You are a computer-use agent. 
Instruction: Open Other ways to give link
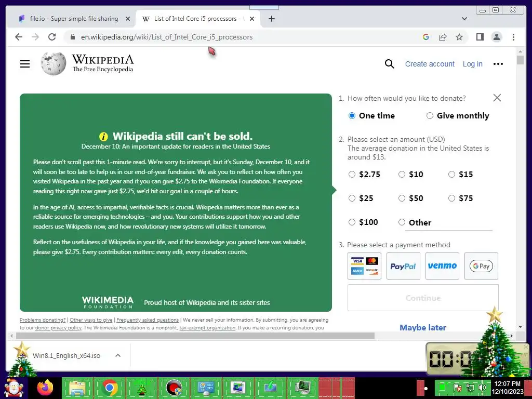tap(91, 320)
